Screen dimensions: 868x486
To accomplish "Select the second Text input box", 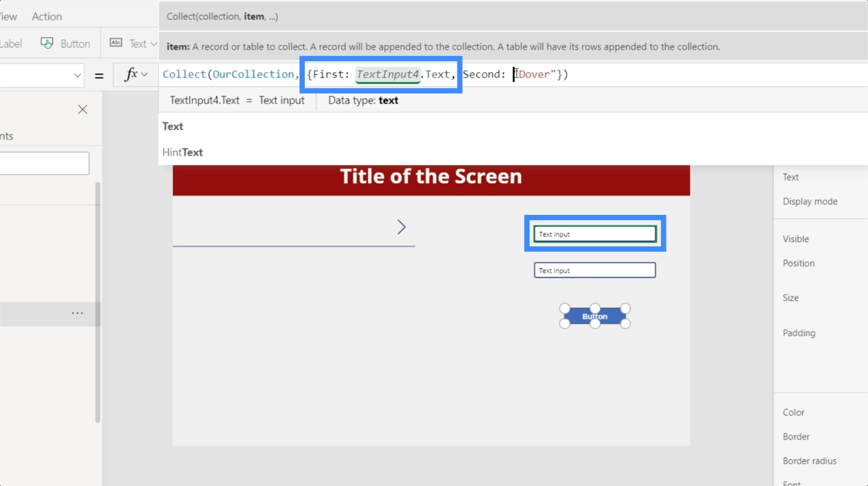I will point(595,270).
